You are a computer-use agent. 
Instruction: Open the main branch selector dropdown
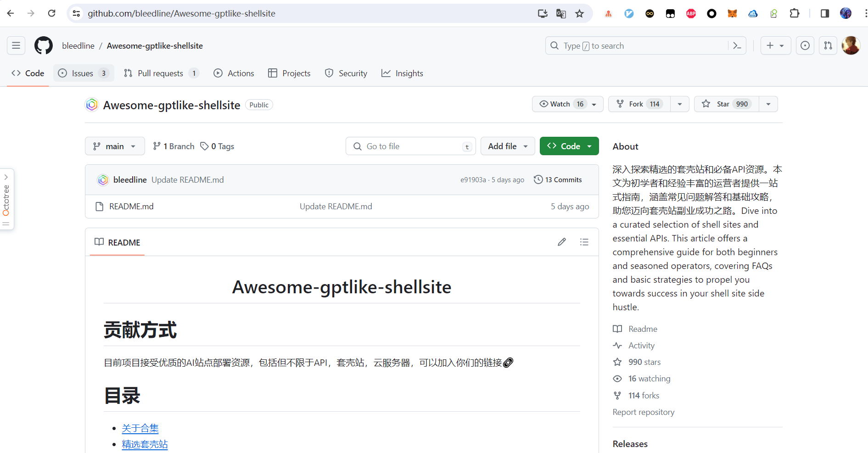tap(115, 146)
